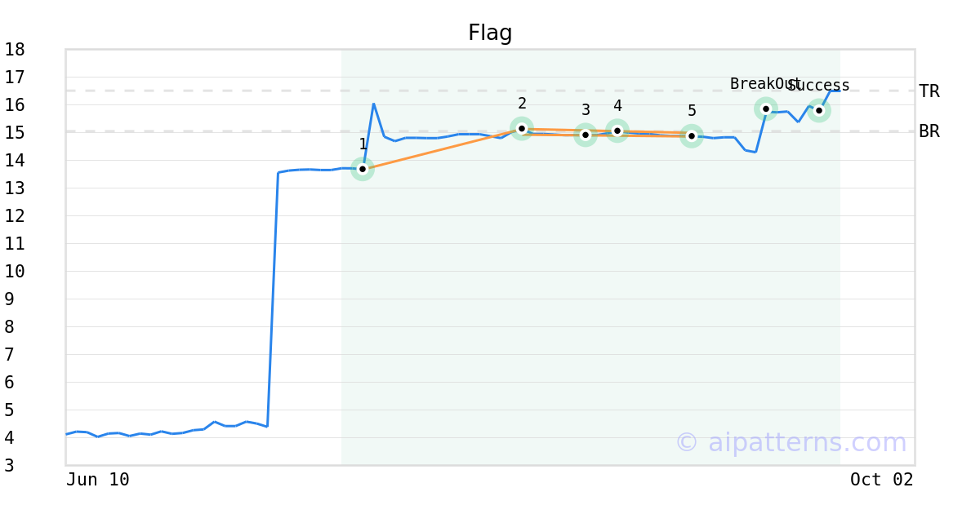This screenshot has height=514, width=980.
Task: Click the BR level label
Action: point(929,131)
